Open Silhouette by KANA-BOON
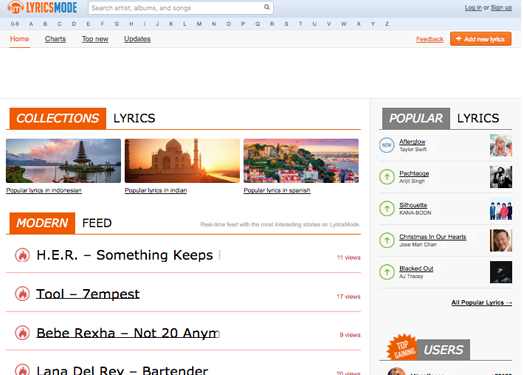Screen dimensions: 523x375 point(413,205)
